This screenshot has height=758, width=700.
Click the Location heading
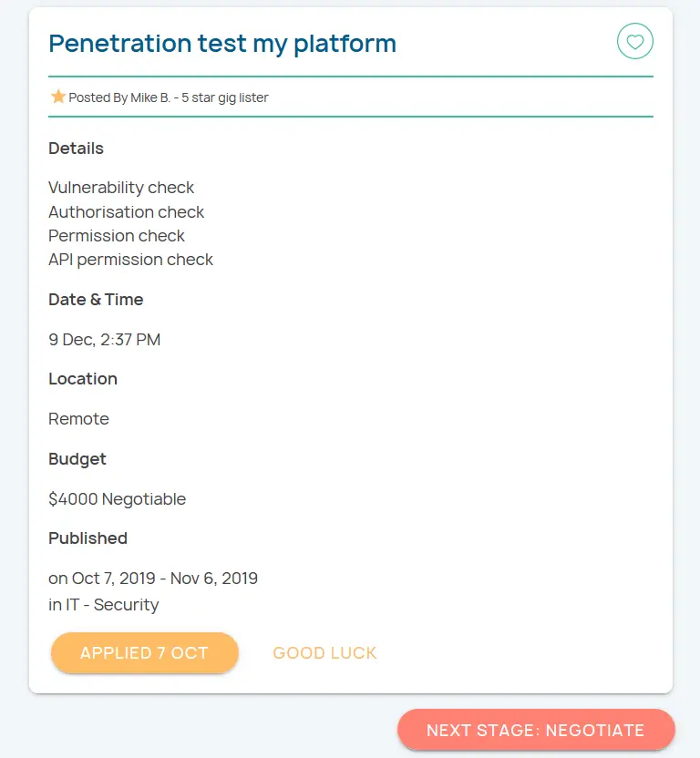click(83, 379)
